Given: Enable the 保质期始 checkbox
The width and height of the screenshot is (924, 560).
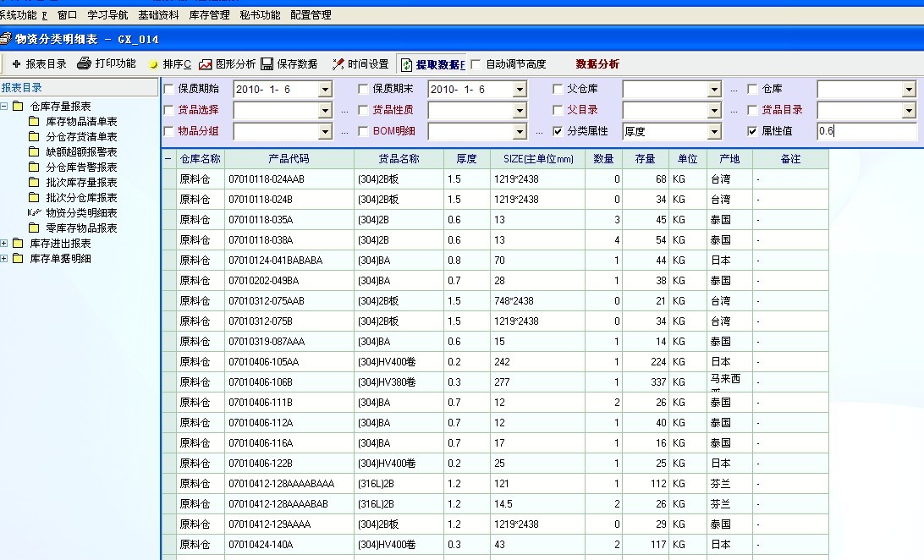Looking at the screenshot, I should pyautogui.click(x=168, y=89).
